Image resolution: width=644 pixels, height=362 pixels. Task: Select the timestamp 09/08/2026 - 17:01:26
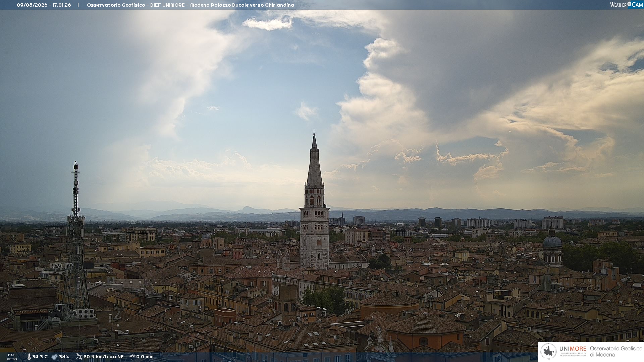tap(44, 5)
